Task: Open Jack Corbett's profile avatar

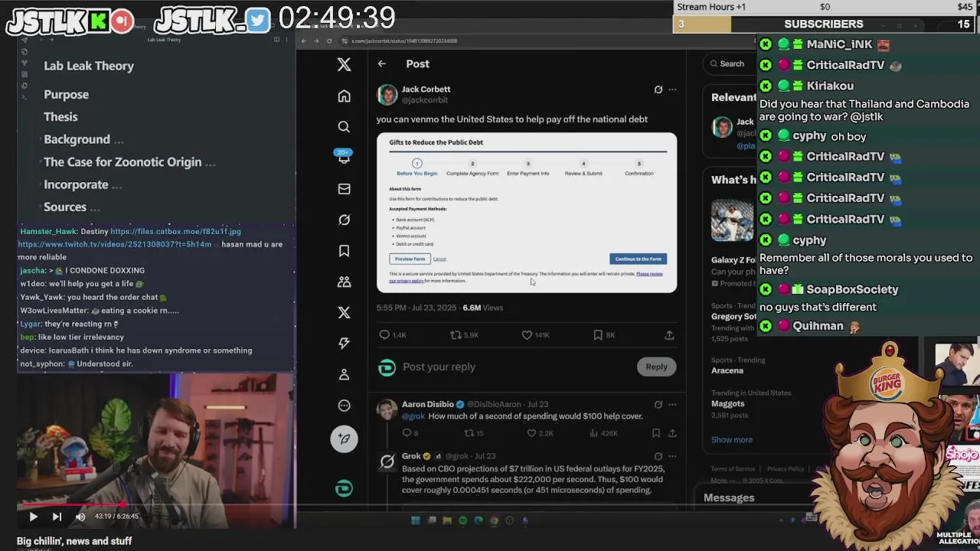Action: click(x=387, y=94)
